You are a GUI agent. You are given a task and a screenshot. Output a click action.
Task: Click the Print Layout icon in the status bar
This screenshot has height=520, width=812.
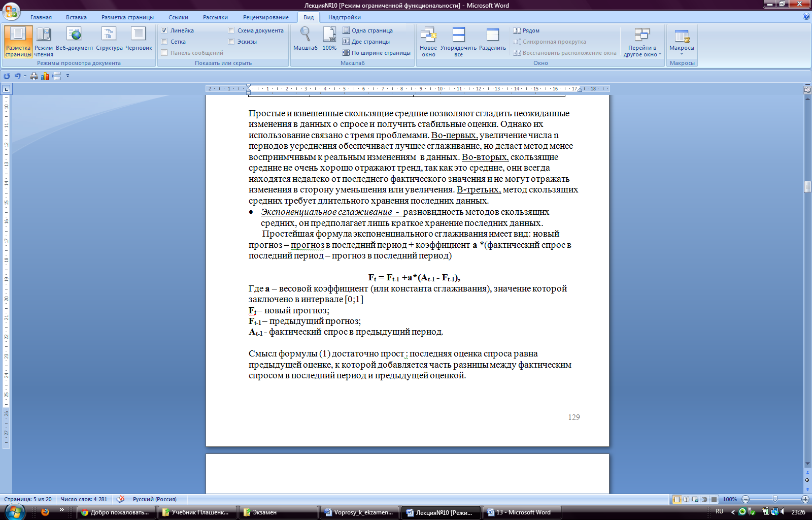tap(676, 499)
